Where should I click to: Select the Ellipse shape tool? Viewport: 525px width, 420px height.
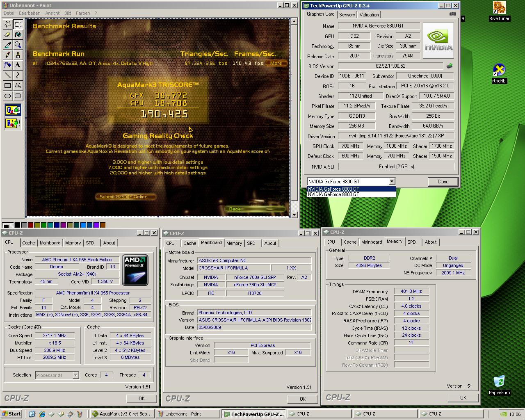8,96
